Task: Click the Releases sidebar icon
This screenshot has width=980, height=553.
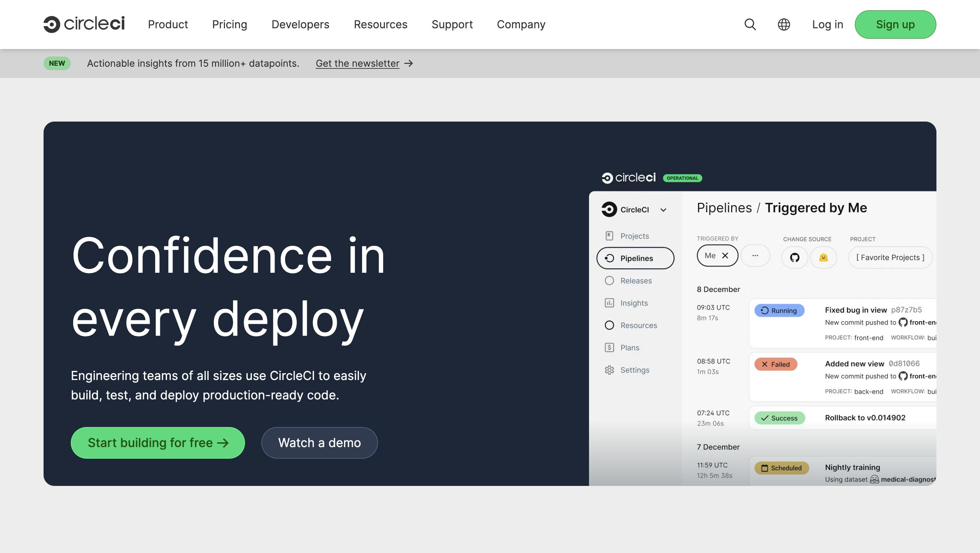Action: (609, 281)
